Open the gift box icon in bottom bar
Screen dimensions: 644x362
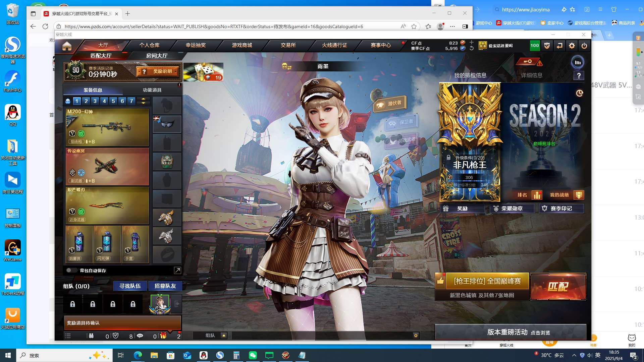[x=163, y=336]
